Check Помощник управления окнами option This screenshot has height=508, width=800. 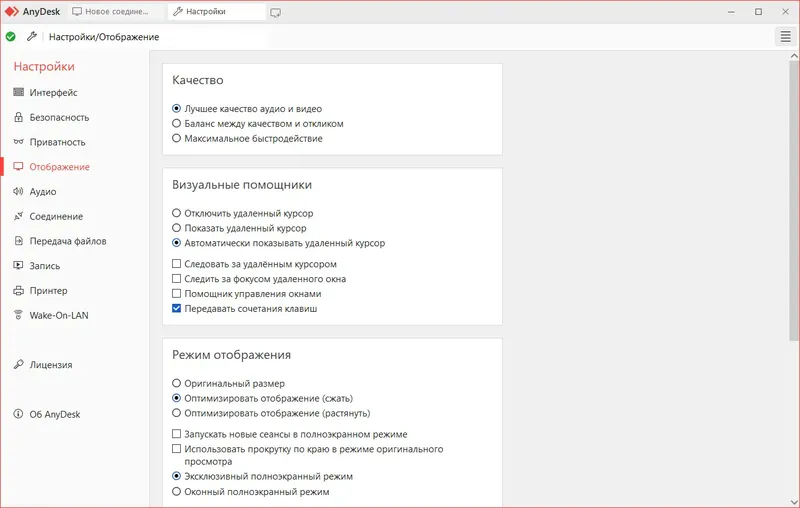tap(177, 294)
